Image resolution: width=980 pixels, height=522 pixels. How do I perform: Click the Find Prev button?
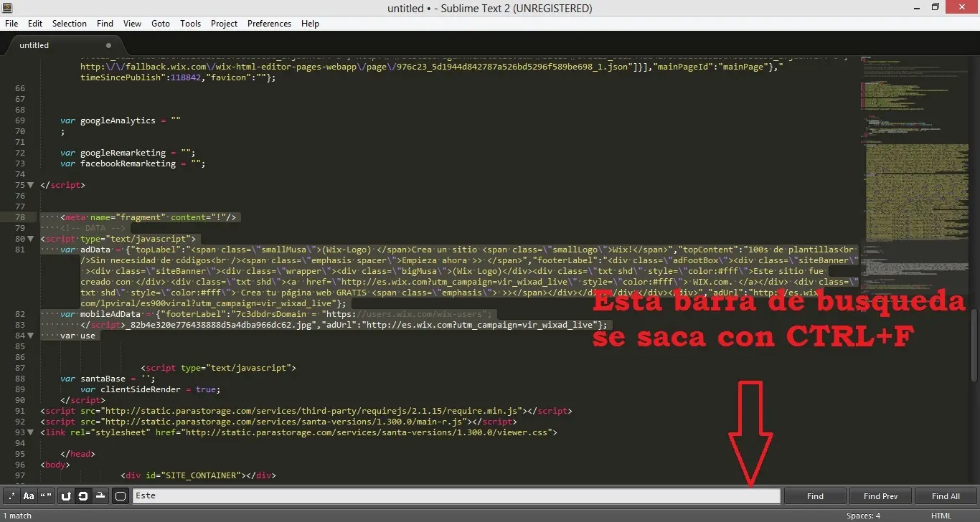[x=880, y=495]
